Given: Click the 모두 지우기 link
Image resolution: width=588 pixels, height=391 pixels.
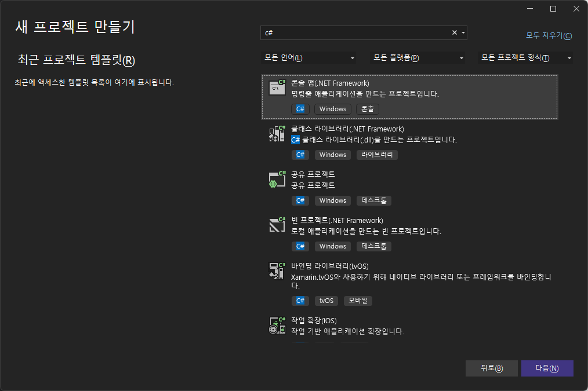Looking at the screenshot, I should 549,35.
